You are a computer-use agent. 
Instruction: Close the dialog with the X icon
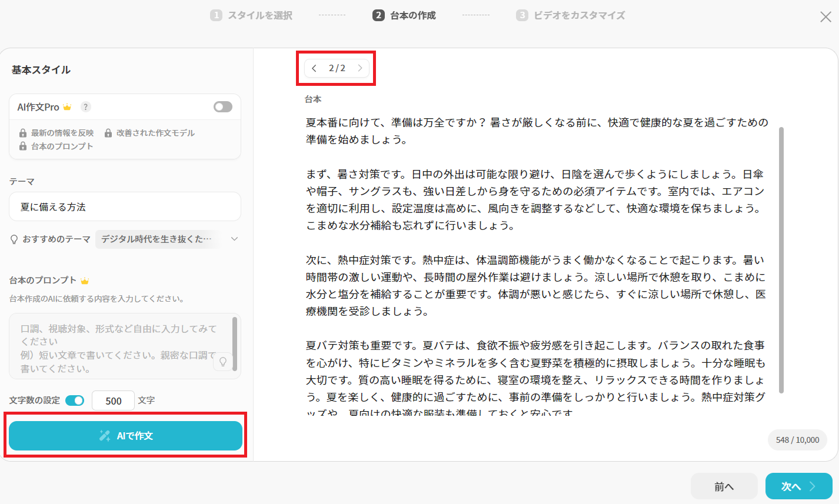[825, 17]
